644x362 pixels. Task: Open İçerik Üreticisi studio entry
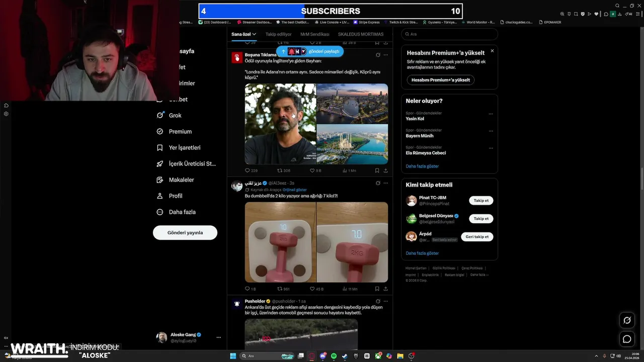[x=186, y=163]
